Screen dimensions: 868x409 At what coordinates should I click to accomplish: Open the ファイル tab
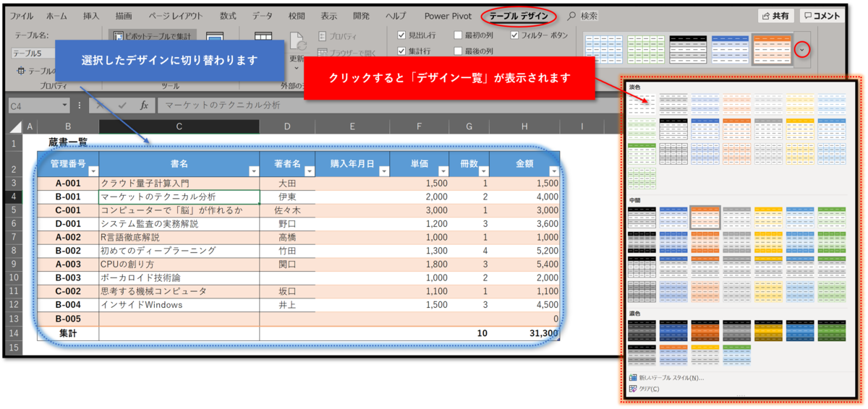22,16
